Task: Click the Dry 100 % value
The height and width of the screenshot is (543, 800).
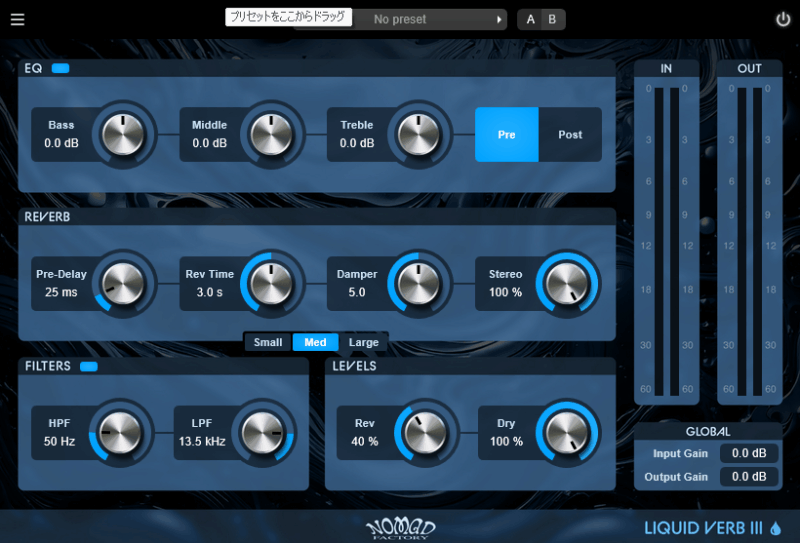Action: pyautogui.click(x=507, y=441)
